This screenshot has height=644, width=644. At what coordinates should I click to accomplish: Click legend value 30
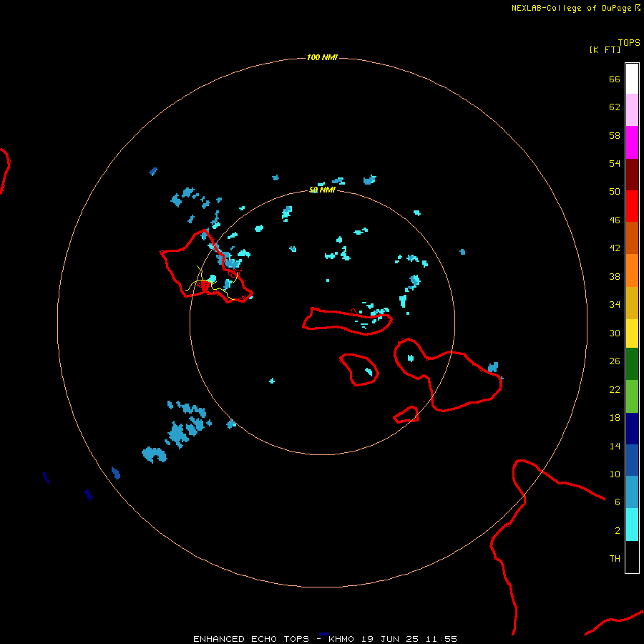tap(615, 333)
